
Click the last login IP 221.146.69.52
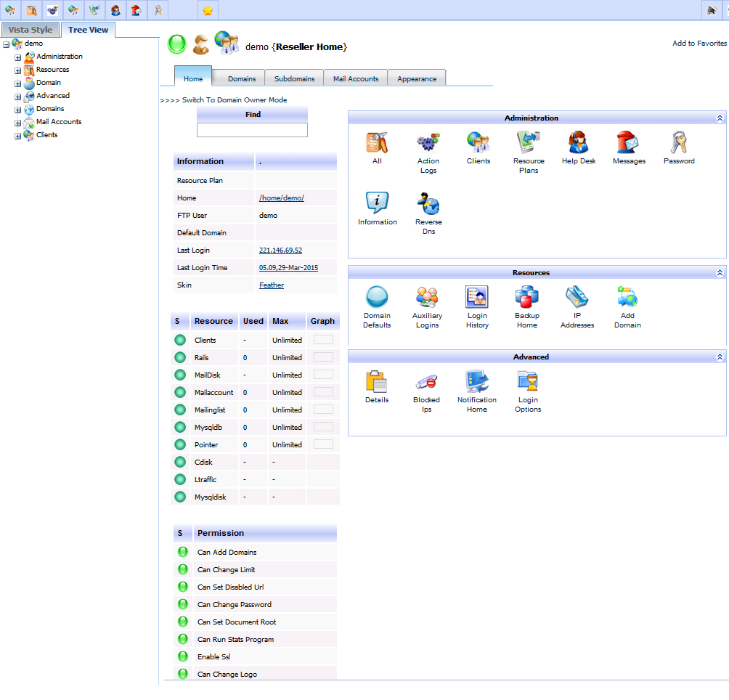tap(280, 250)
